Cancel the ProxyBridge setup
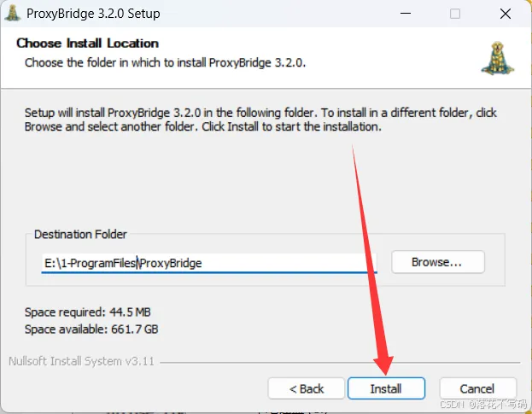This screenshot has width=532, height=414. 477,388
